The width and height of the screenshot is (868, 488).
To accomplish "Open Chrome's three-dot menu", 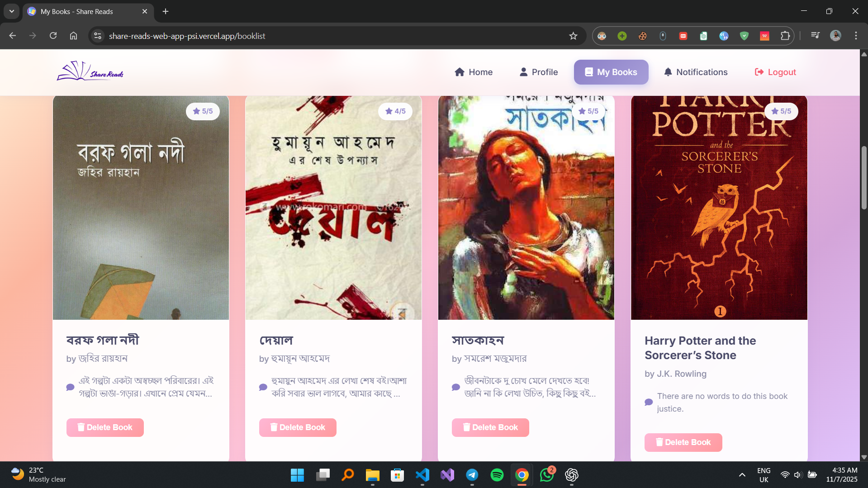I will tap(855, 36).
